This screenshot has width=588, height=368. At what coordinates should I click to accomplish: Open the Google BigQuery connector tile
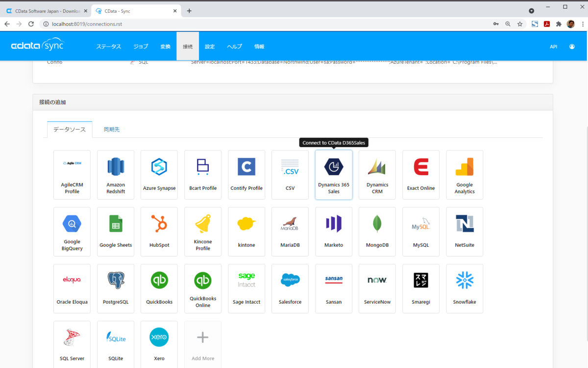point(72,232)
